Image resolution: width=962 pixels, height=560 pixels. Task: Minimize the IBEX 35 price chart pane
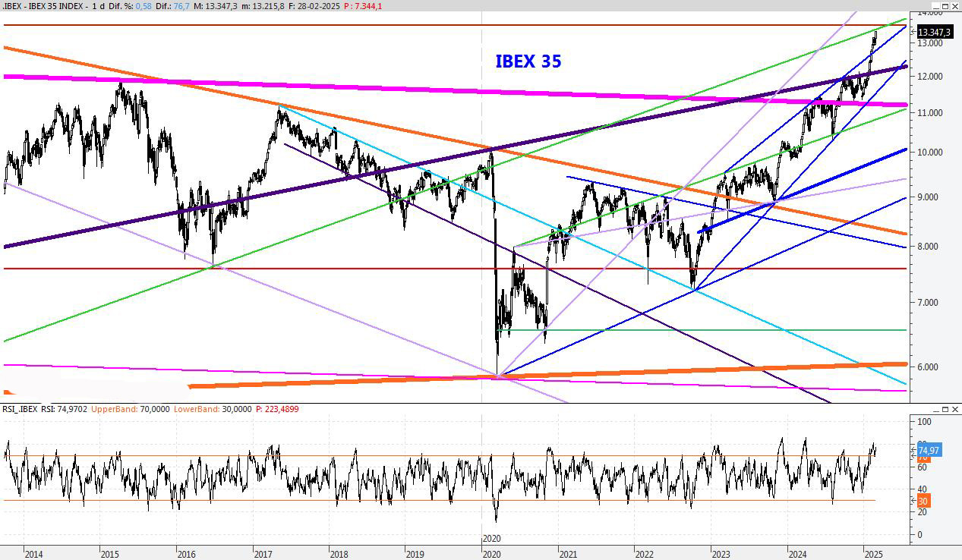pos(936,7)
